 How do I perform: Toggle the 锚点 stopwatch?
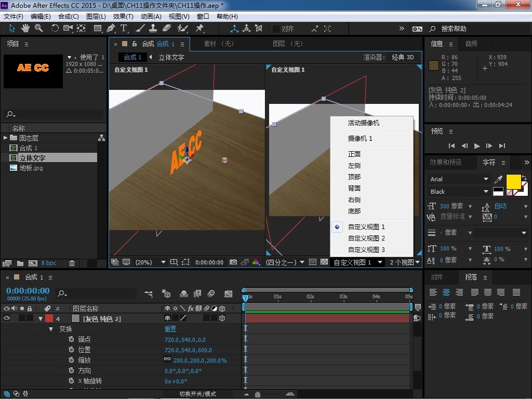(71, 339)
